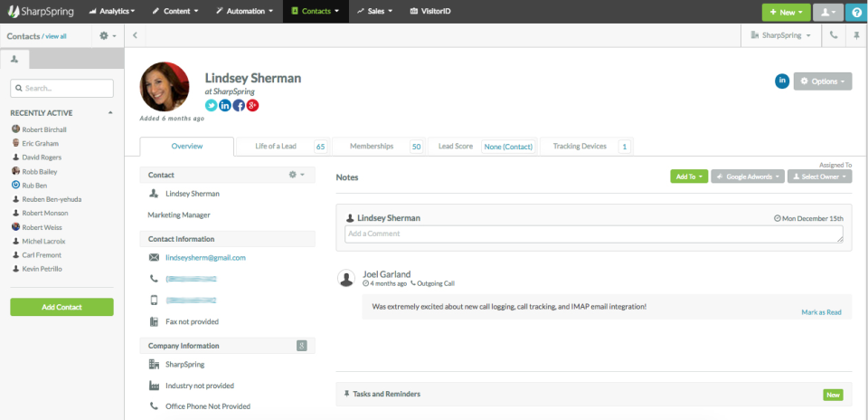This screenshot has width=868, height=420.
Task: Open the sidebar gear settings dropdown
Action: point(108,35)
